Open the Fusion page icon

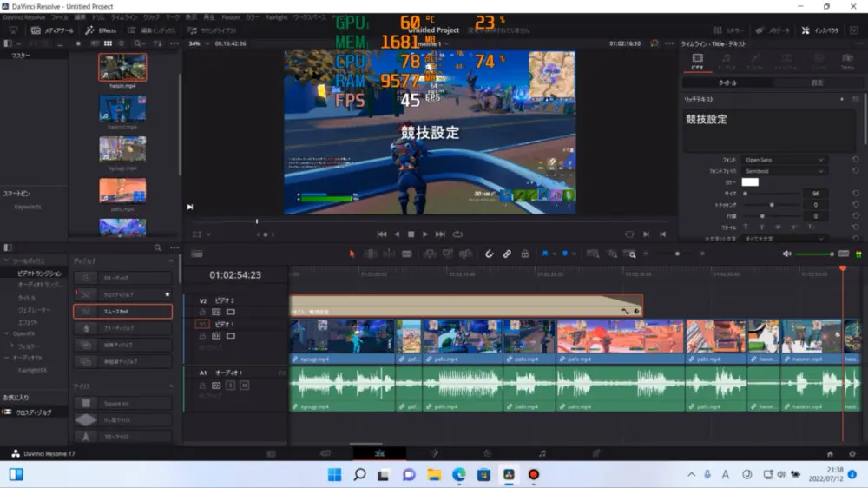click(x=434, y=453)
